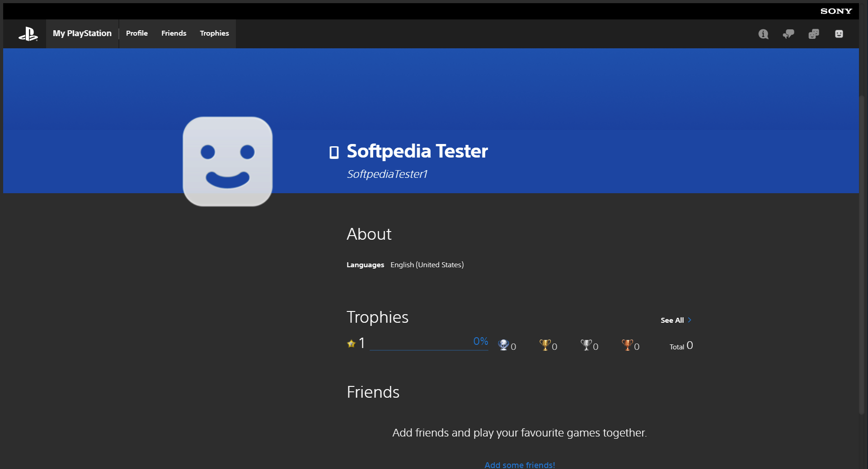Screen dimensions: 868x469
Task: Click the trophy level progress bar
Action: (x=429, y=349)
